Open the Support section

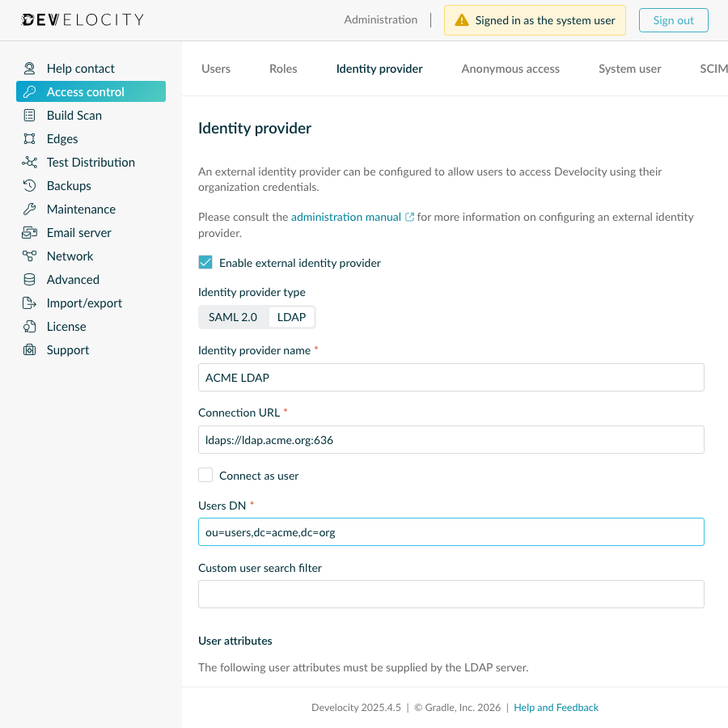[x=67, y=349]
